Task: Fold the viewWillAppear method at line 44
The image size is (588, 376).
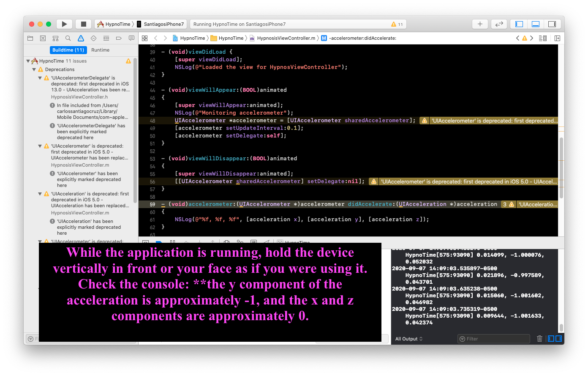Action: pos(163,90)
